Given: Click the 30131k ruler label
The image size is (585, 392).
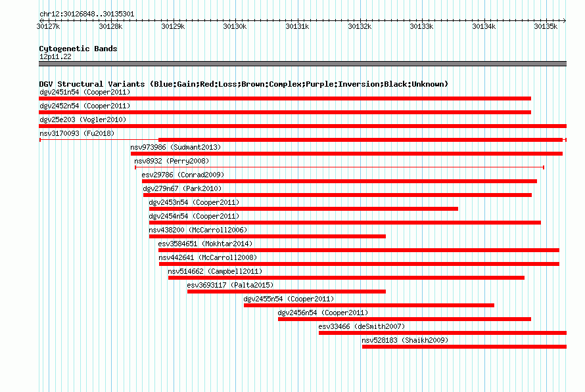Looking at the screenshot, I should coord(297,26).
